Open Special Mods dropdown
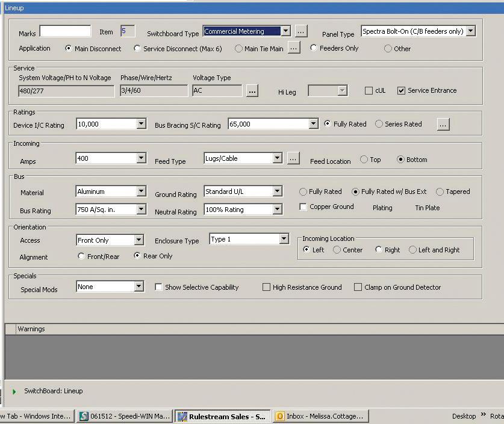 pos(139,287)
